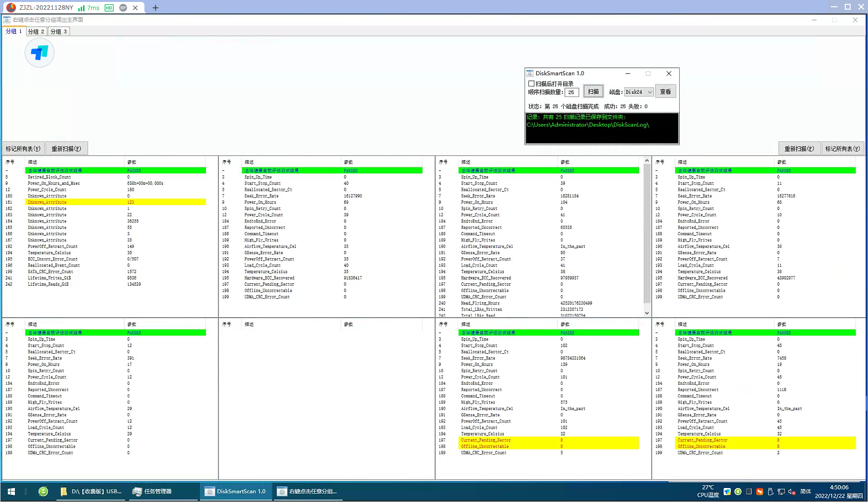The height and width of the screenshot is (502, 868).
Task: Click the Hardware_ECC_Recovered value 43902977
Action: point(786,278)
